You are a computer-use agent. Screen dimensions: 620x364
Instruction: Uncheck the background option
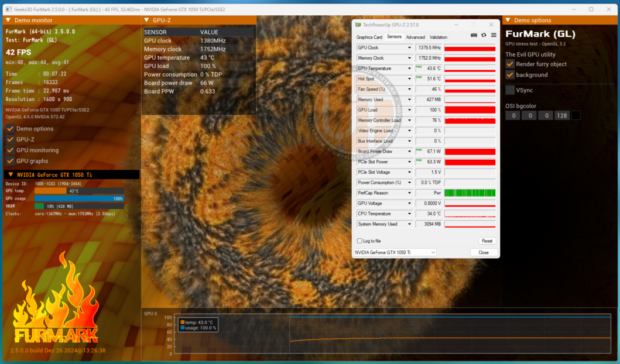[510, 75]
